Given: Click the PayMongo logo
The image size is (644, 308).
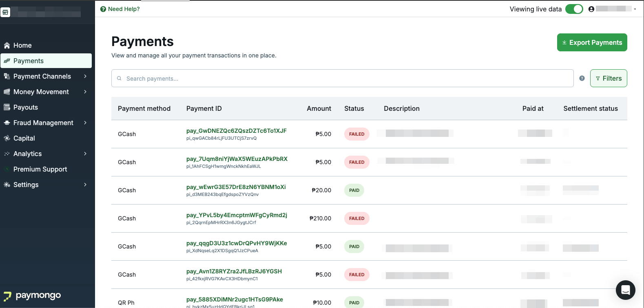Looking at the screenshot, I should click(32, 296).
